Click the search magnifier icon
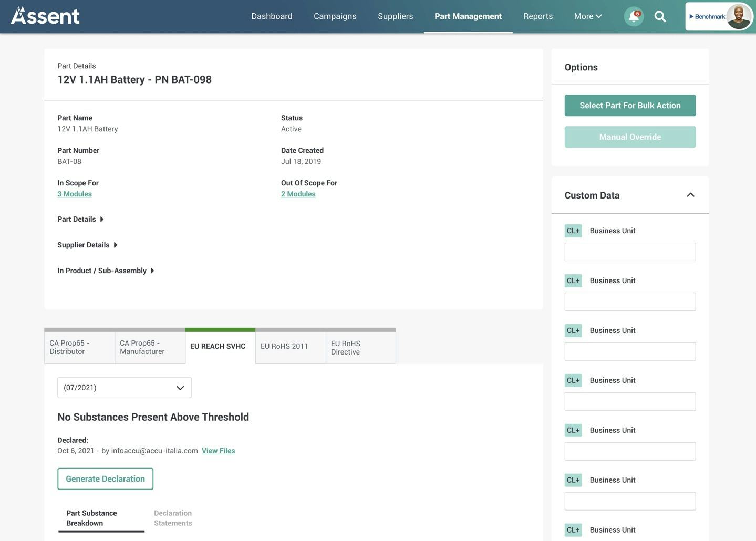Screen dimensions: 756x541 click(659, 16)
